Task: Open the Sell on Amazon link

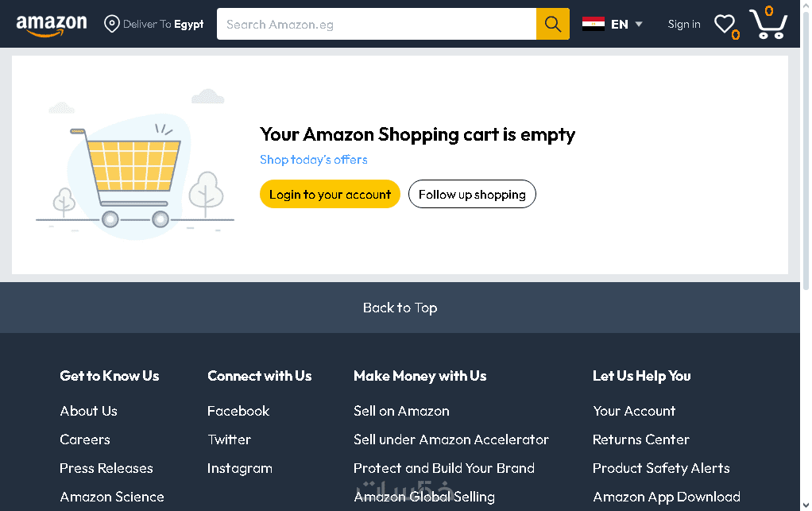Action: click(x=401, y=411)
